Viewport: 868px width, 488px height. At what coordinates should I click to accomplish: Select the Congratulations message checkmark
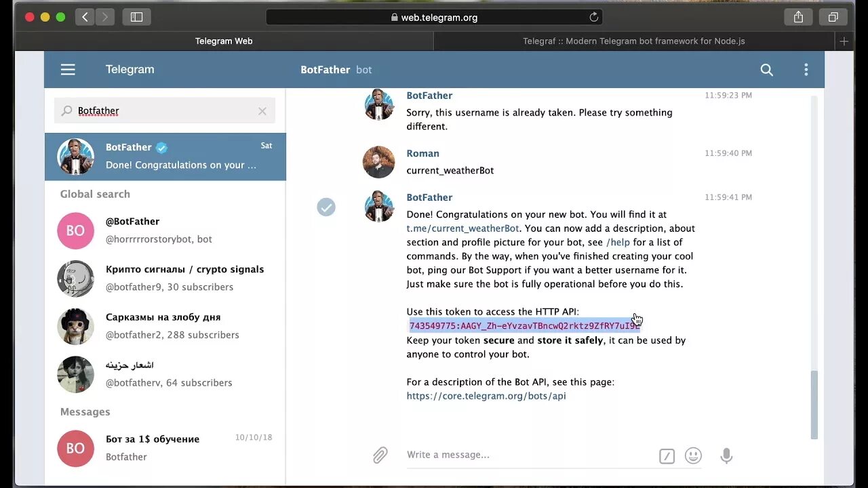326,207
